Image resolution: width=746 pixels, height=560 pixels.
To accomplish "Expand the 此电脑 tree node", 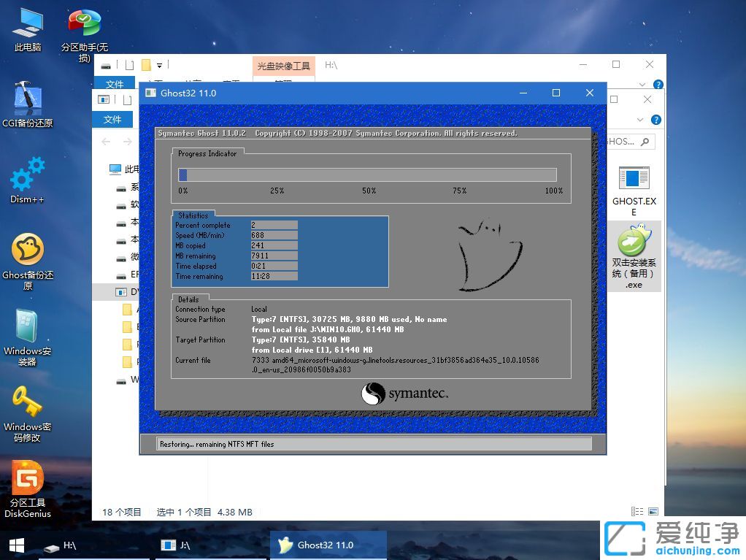I will click(x=105, y=169).
